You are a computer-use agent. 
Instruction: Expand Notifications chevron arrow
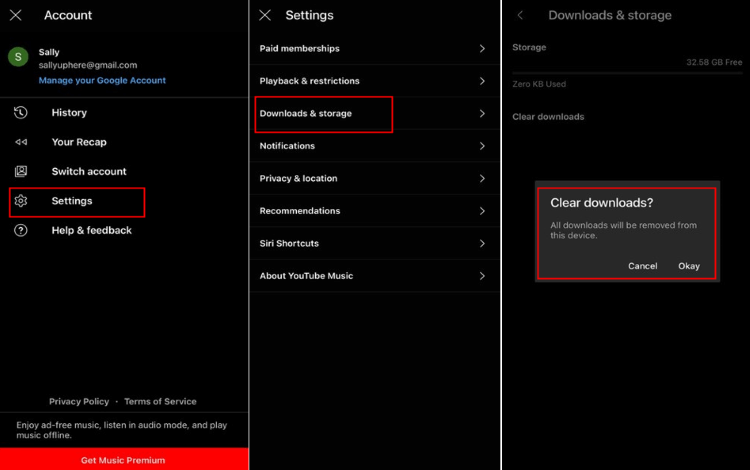pyautogui.click(x=482, y=146)
